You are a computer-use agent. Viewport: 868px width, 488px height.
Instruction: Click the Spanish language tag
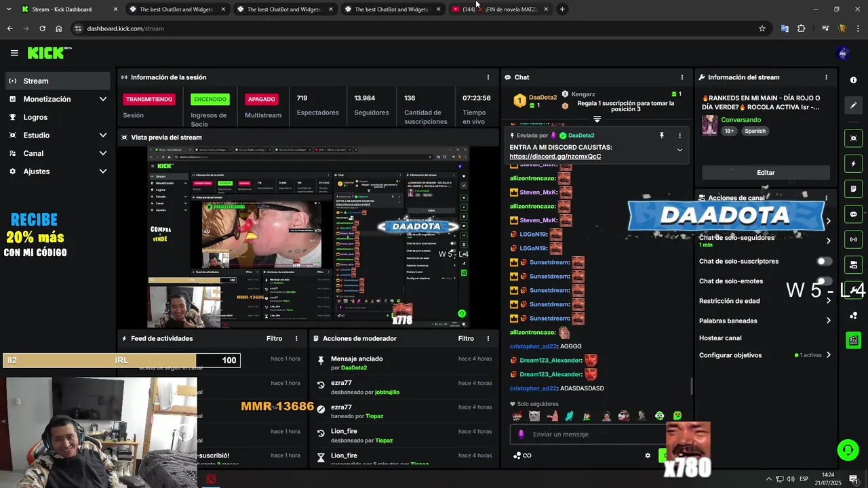pos(755,131)
